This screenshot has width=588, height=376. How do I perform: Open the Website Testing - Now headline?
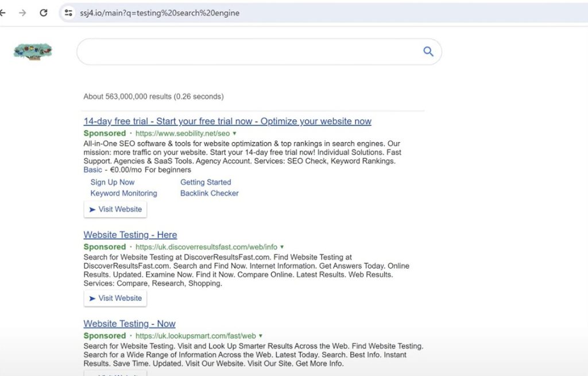pos(129,324)
